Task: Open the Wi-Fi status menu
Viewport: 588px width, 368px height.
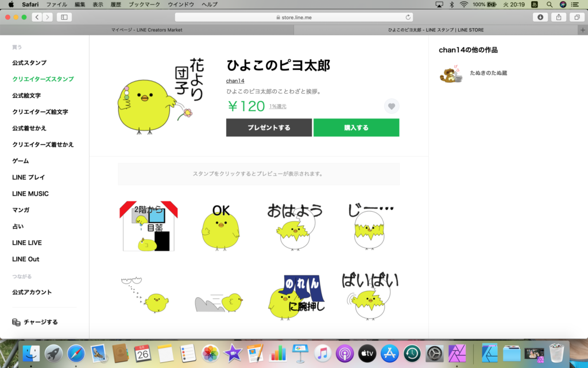Action: [464, 5]
